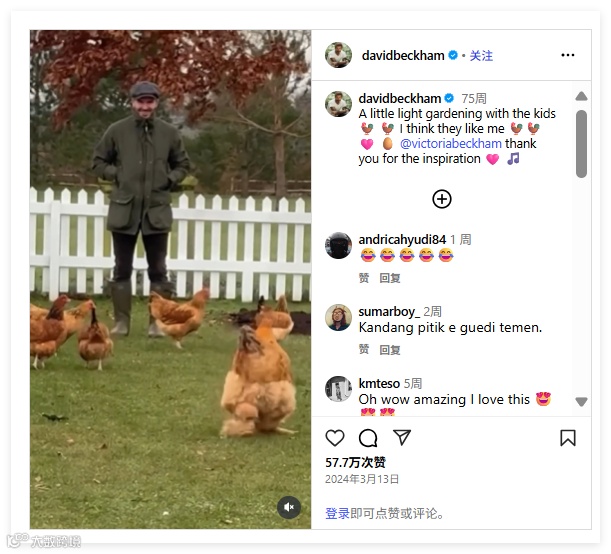The width and height of the screenshot is (611, 554).
Task: Play the chicken video thumbnail
Action: coord(170,279)
